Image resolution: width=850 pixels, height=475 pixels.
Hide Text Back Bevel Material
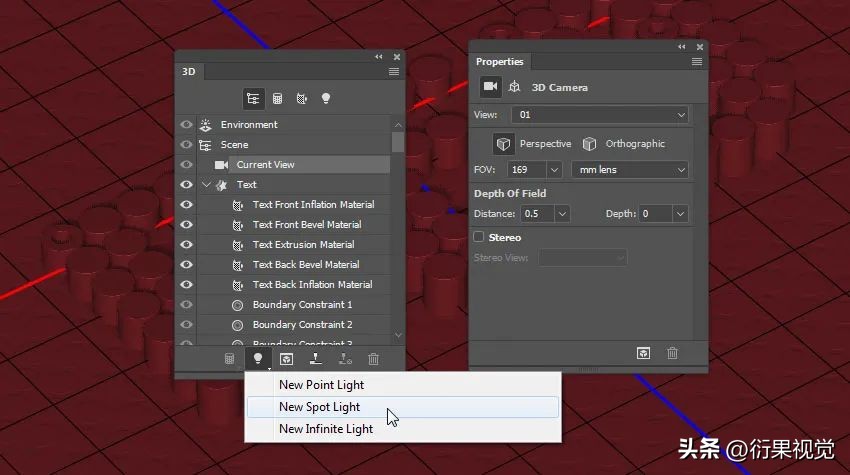[186, 265]
